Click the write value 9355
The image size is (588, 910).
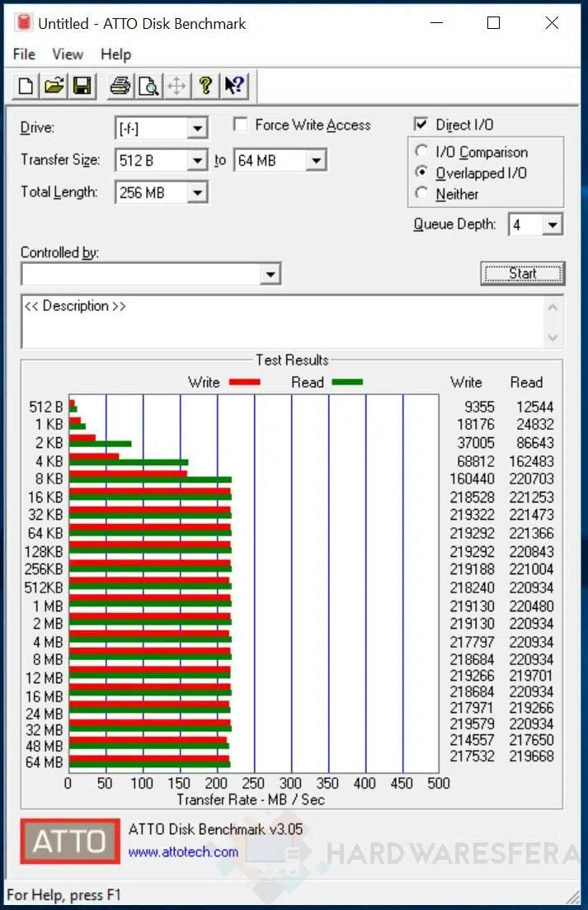point(480,407)
